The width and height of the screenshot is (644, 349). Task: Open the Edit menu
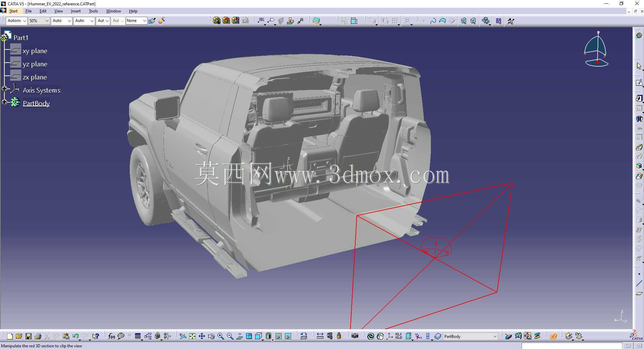tap(43, 11)
